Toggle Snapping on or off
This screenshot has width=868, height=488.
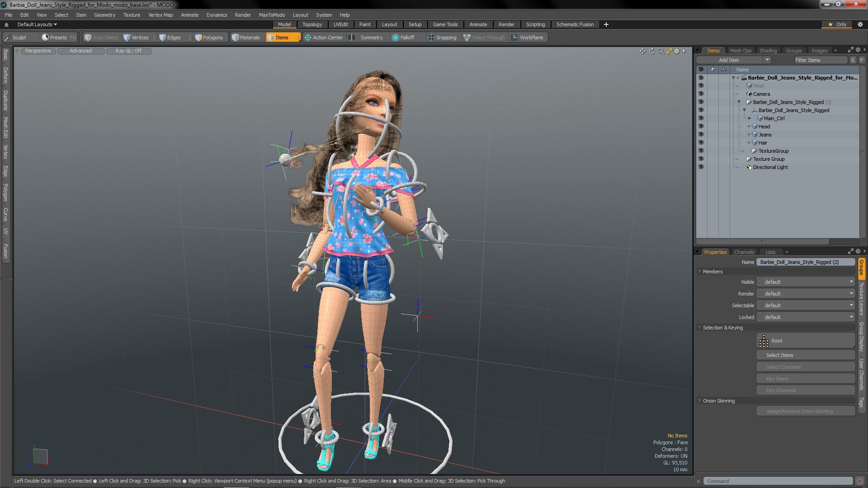click(442, 38)
